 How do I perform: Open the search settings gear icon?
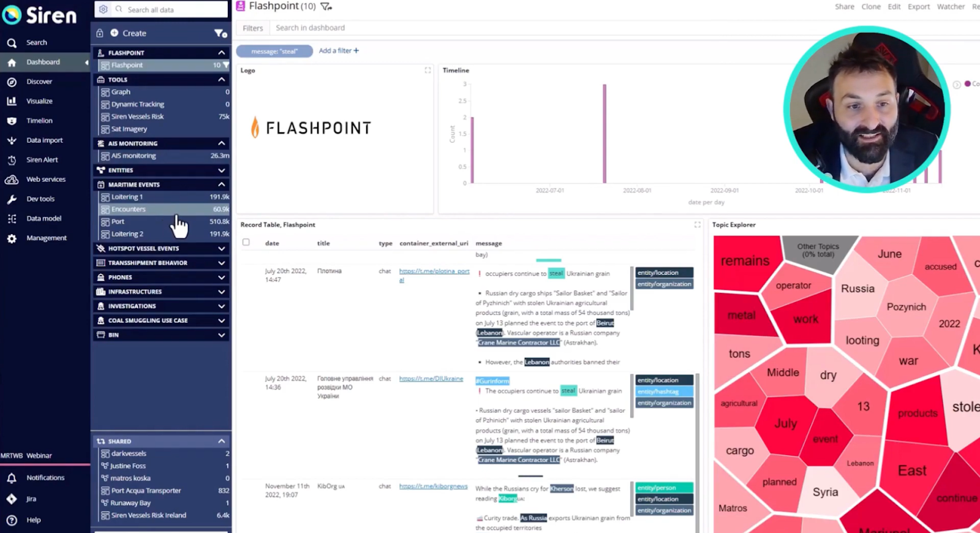[103, 9]
